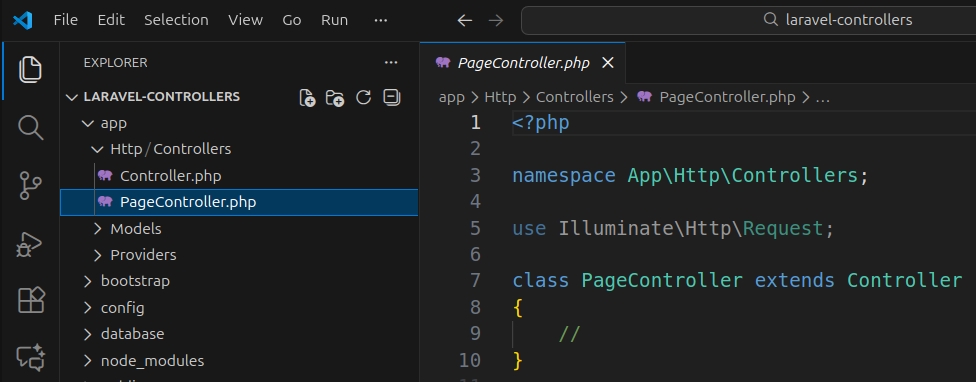Click the namespace App\Http\Controllers code line
This screenshot has height=382, width=976.
(x=690, y=176)
